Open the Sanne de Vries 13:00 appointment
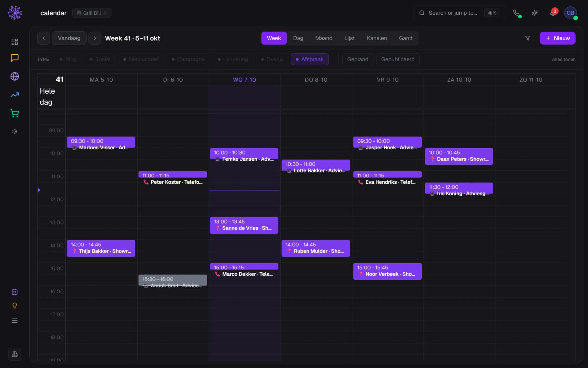The width and height of the screenshot is (588, 368). [x=244, y=225]
